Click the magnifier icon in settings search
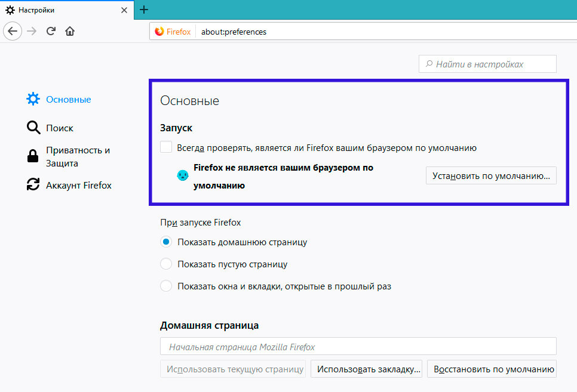 click(x=429, y=64)
